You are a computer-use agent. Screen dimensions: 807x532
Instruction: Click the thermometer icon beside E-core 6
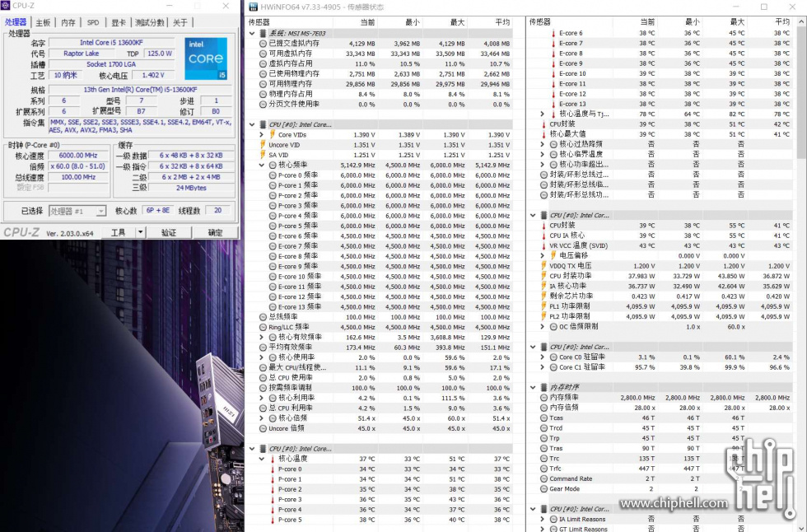coord(553,34)
